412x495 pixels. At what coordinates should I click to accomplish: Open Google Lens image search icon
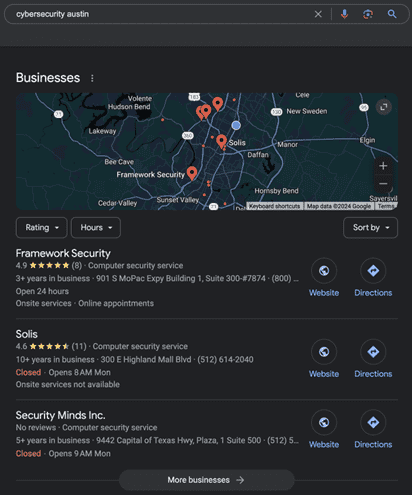368,14
